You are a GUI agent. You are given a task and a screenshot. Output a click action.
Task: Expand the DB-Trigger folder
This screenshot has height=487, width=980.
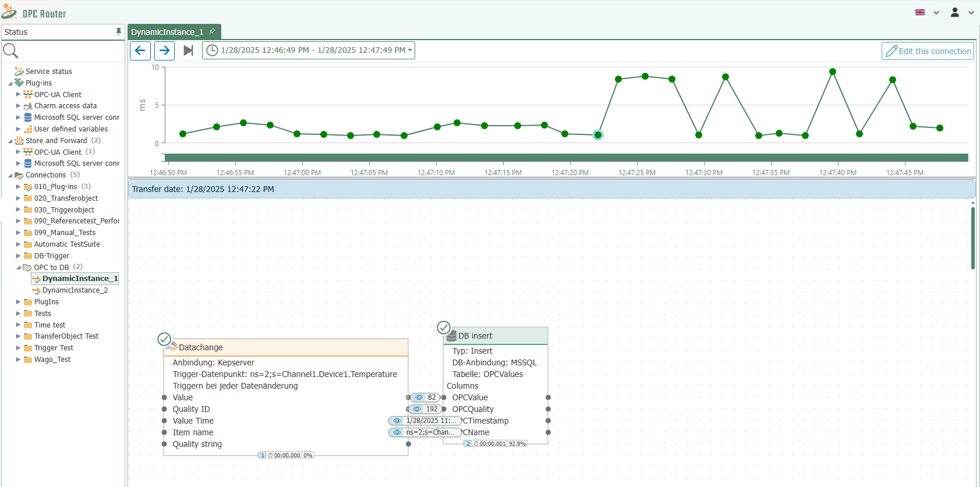click(x=18, y=255)
